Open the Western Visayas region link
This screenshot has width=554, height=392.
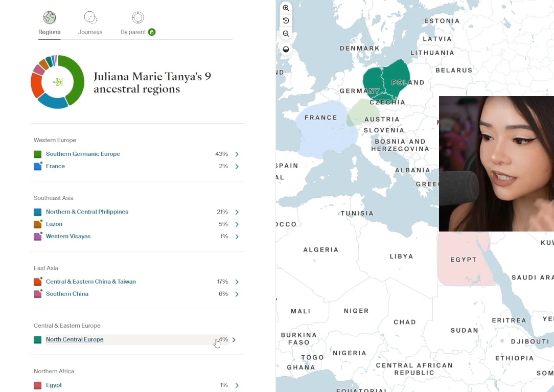[x=68, y=236]
